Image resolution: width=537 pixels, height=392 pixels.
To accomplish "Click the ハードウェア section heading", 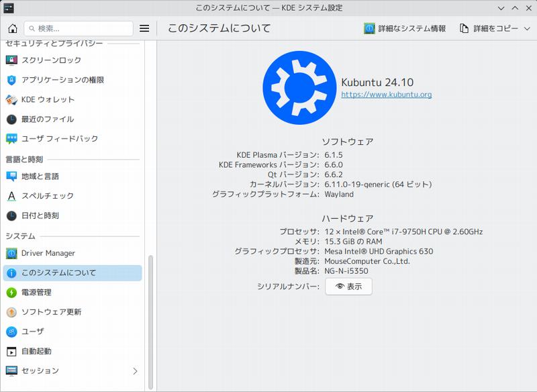I will pos(347,218).
